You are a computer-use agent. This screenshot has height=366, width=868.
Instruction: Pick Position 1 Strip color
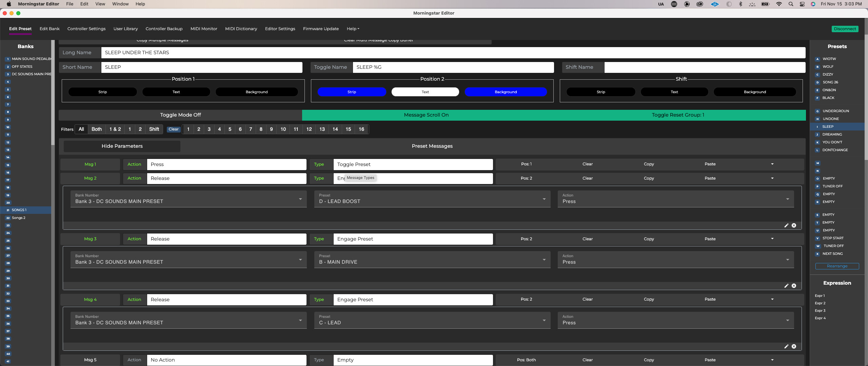(102, 92)
